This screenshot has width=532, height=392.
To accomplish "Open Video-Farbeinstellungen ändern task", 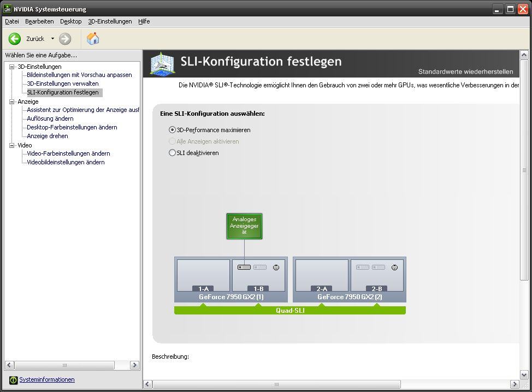I will point(68,153).
